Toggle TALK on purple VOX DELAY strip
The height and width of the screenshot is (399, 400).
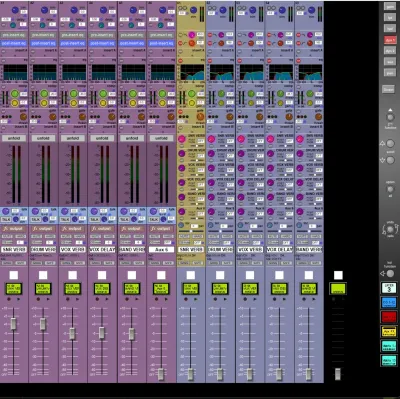(95, 220)
